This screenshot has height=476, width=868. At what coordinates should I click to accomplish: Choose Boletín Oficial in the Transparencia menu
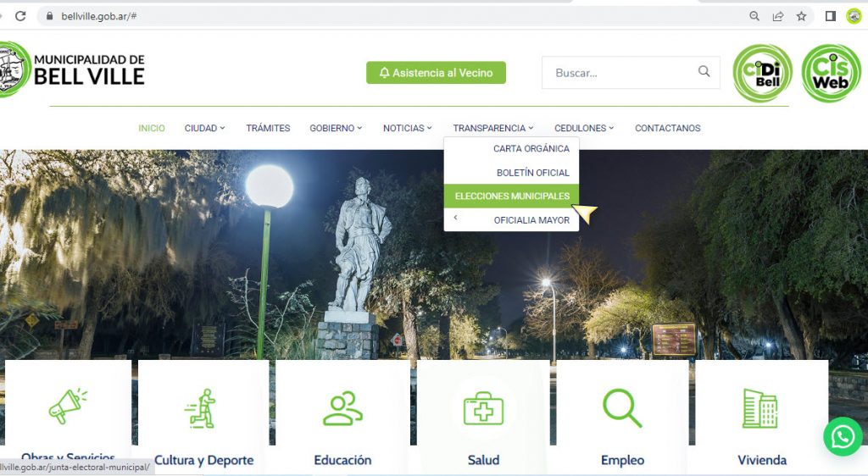[x=532, y=173]
